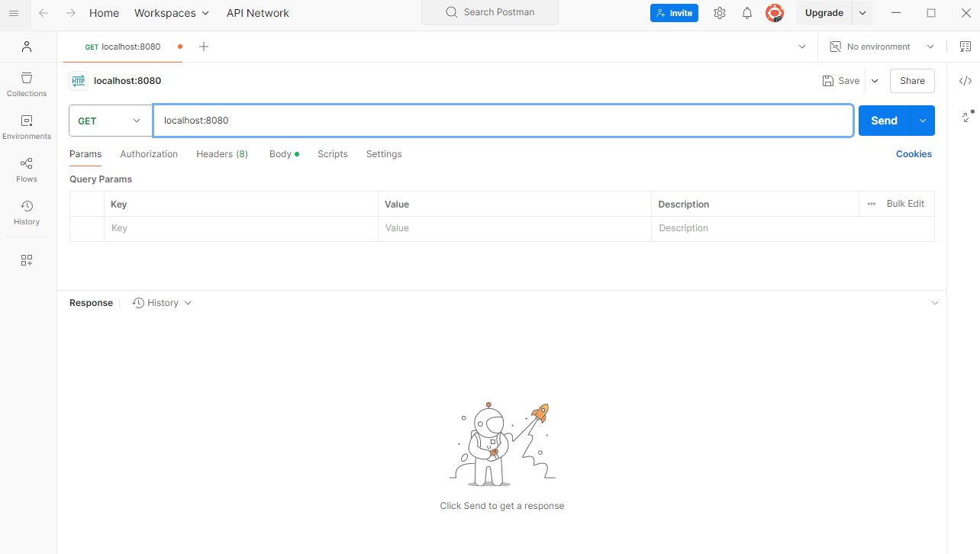Open the Workspaces dropdown

coord(172,13)
